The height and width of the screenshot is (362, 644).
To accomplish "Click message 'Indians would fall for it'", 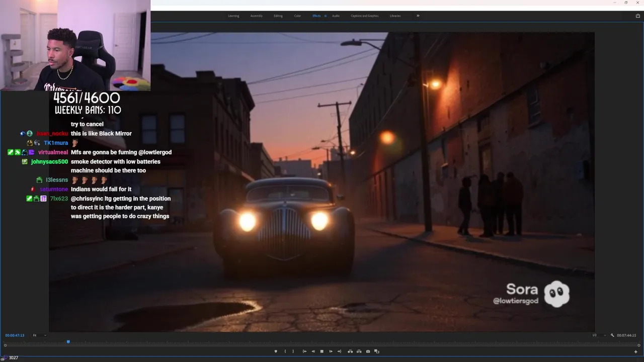I will (101, 190).
